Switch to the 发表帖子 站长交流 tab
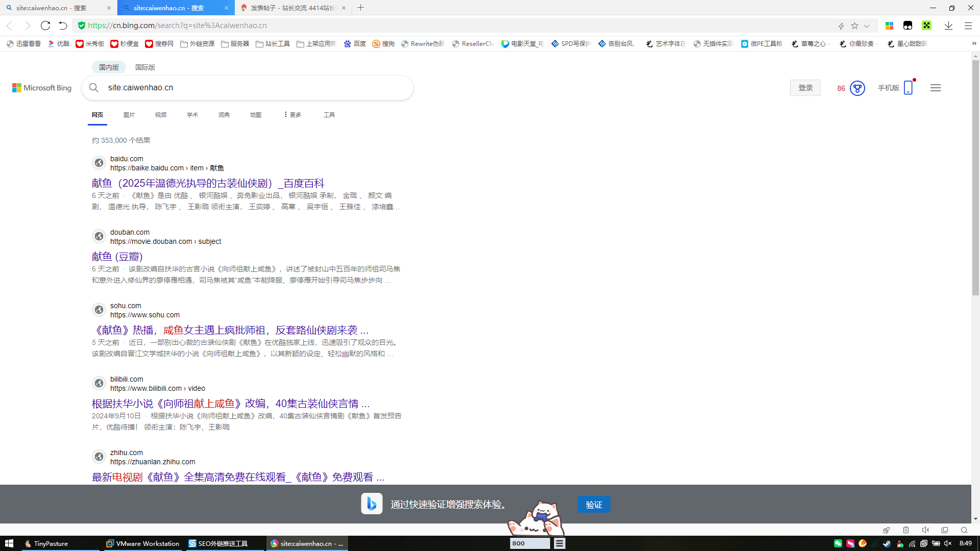 click(x=293, y=8)
